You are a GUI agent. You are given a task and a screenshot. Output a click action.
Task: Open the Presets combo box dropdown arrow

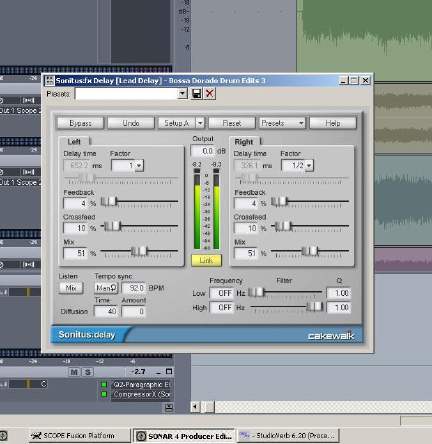pyautogui.click(x=182, y=94)
